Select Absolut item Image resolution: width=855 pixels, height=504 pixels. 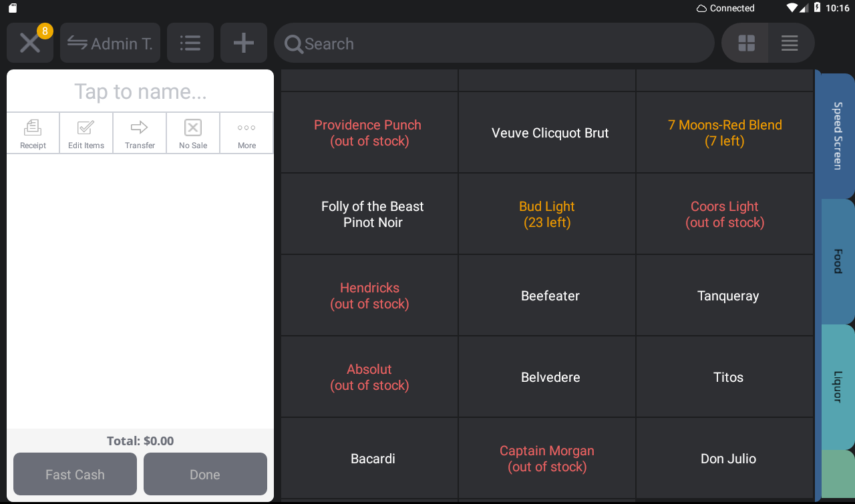pyautogui.click(x=369, y=377)
